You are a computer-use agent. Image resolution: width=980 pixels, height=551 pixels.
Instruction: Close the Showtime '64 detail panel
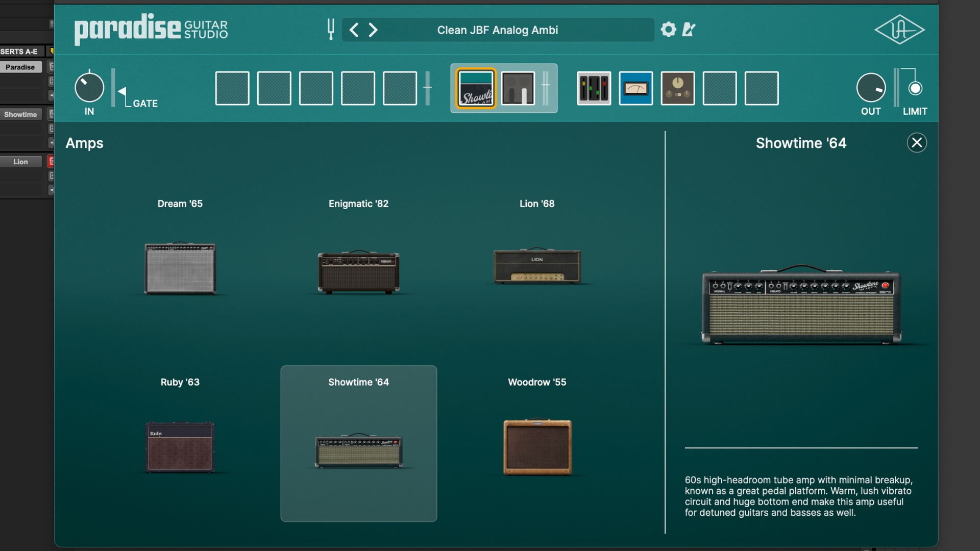tap(916, 142)
